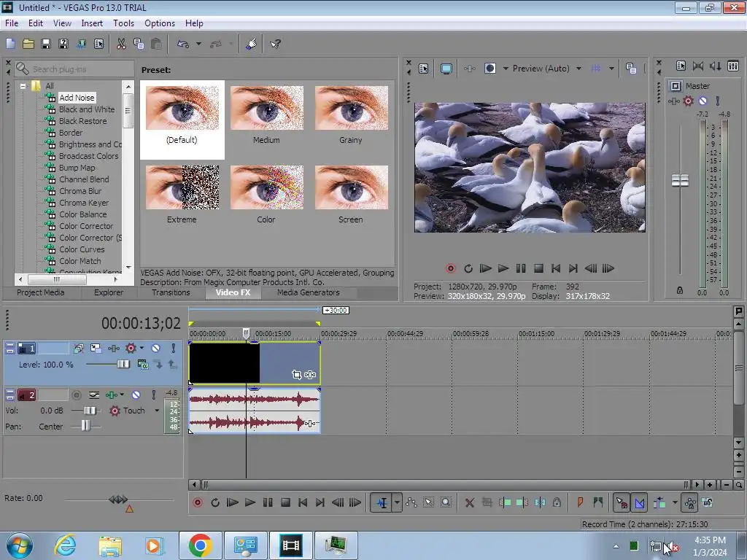
Task: Open a project with the folder icon
Action: tap(28, 44)
